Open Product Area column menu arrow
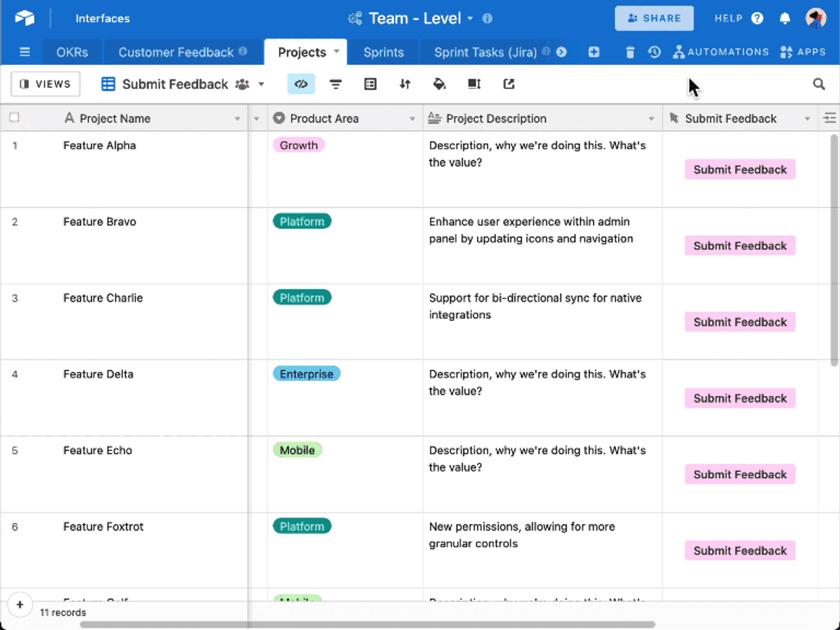 412,119
